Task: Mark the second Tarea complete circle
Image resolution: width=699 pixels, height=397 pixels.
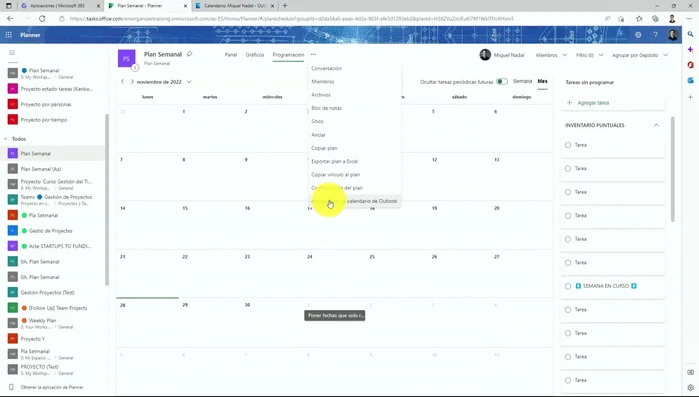Action: point(567,168)
